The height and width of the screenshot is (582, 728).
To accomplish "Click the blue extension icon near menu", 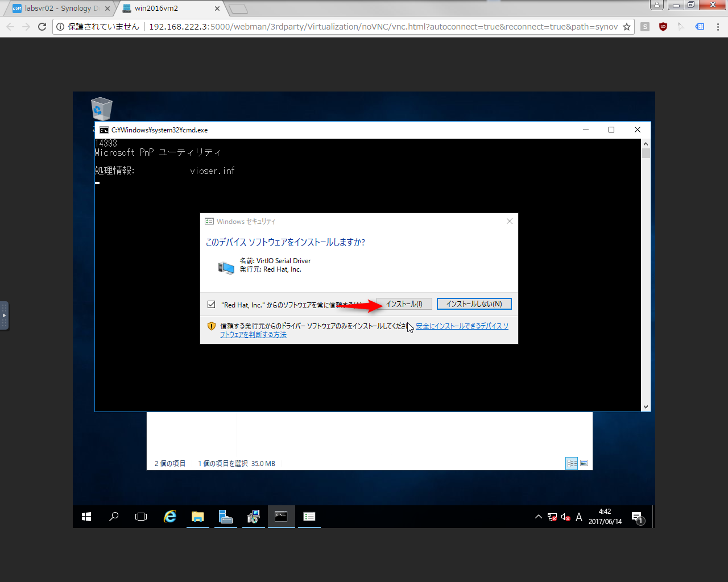I will click(700, 27).
